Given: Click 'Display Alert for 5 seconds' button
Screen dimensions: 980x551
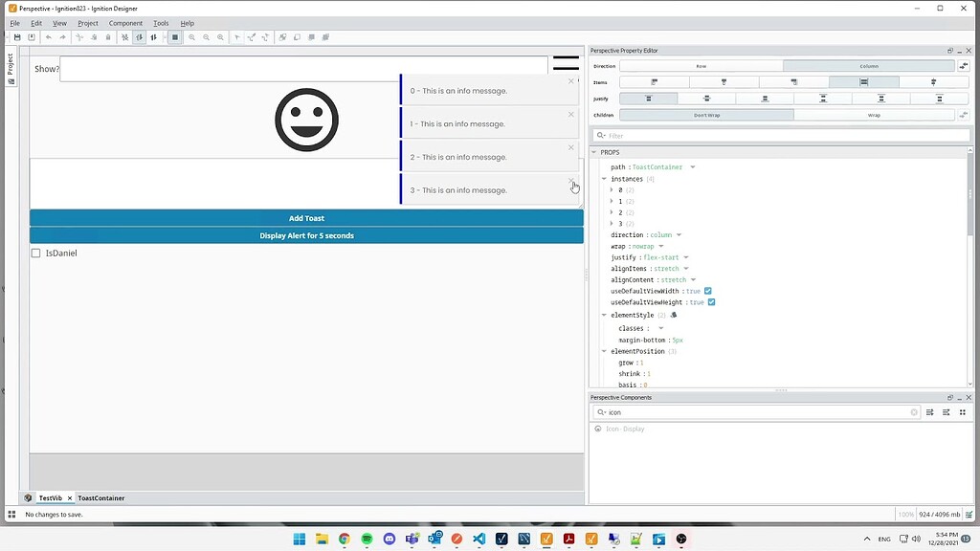Looking at the screenshot, I should tap(306, 235).
